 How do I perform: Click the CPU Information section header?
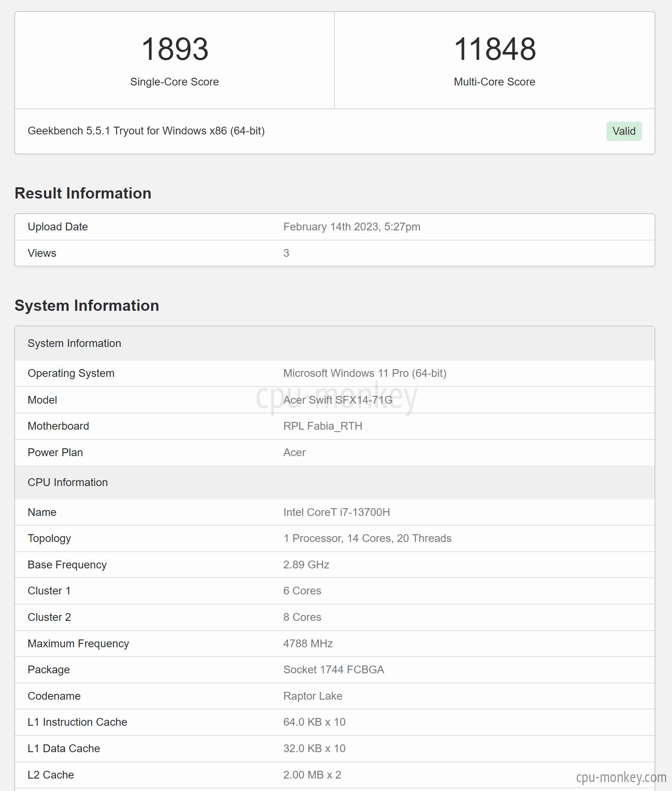[x=335, y=483]
